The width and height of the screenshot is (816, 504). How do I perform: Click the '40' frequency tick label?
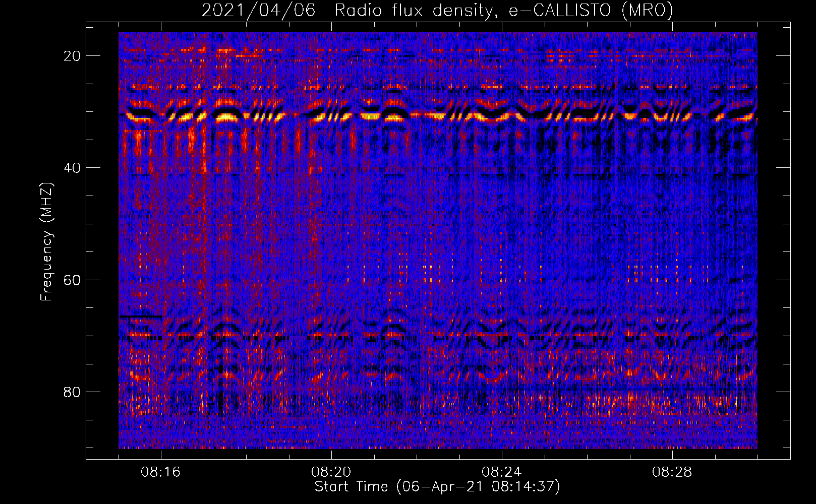point(72,168)
